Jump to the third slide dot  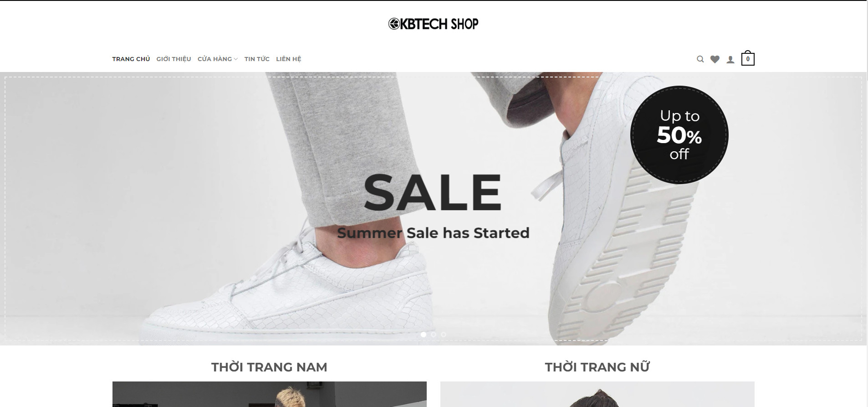(444, 335)
